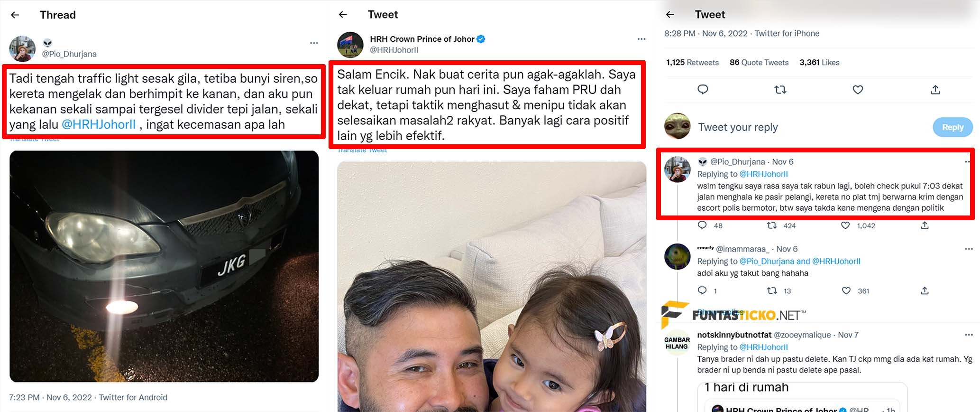Retweet the reply showing 424 retweets
980x412 pixels.
[x=772, y=225]
